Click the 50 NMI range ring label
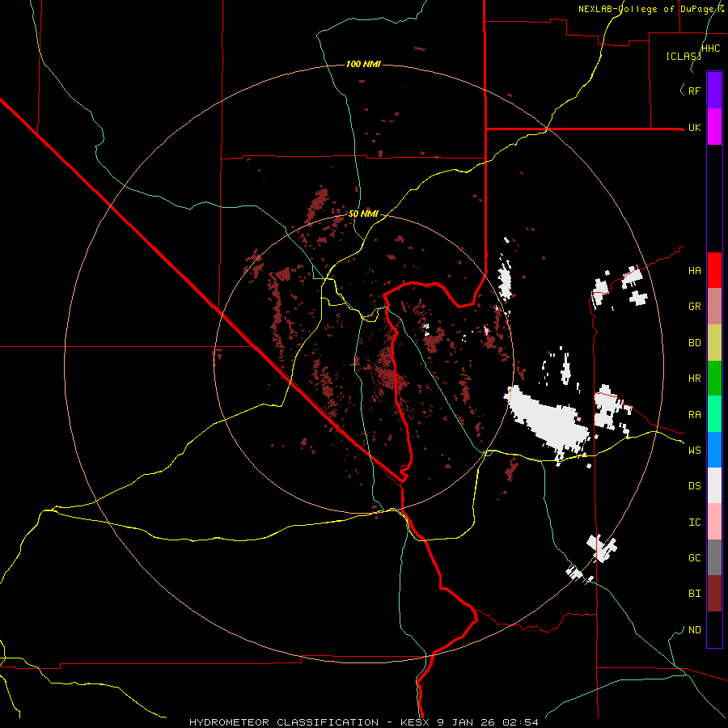 click(363, 214)
